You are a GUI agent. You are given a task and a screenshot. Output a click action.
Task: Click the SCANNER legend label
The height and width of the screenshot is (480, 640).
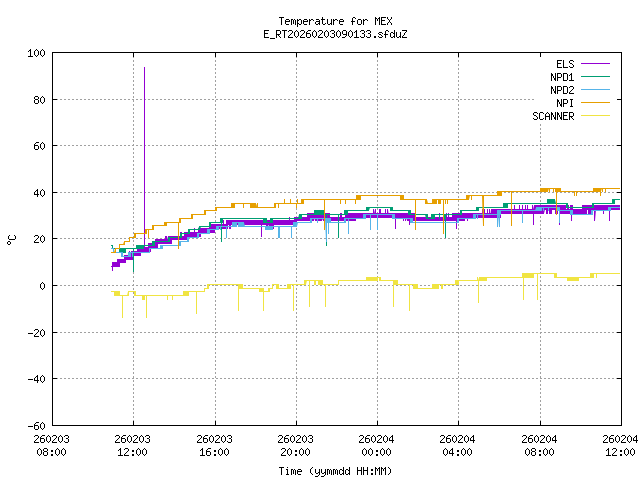click(x=553, y=116)
